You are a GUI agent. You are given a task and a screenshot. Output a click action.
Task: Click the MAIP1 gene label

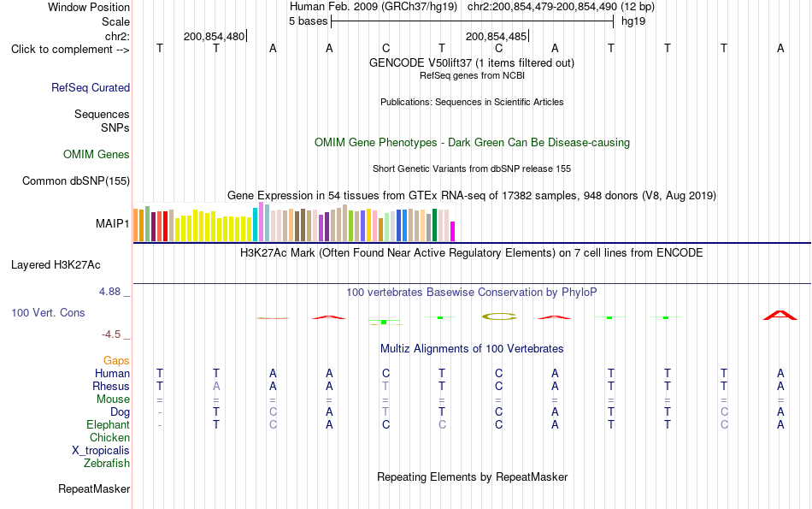[112, 223]
